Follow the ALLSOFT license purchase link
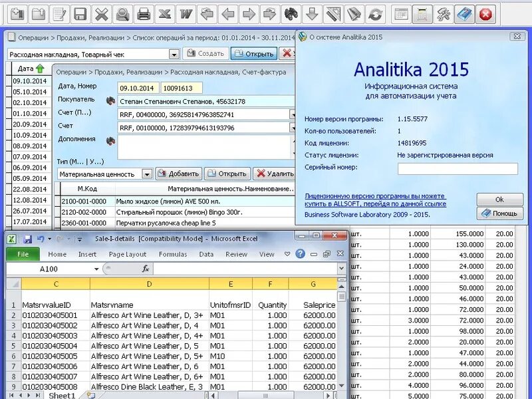The height and width of the screenshot is (399, 532). pyautogui.click(x=375, y=200)
